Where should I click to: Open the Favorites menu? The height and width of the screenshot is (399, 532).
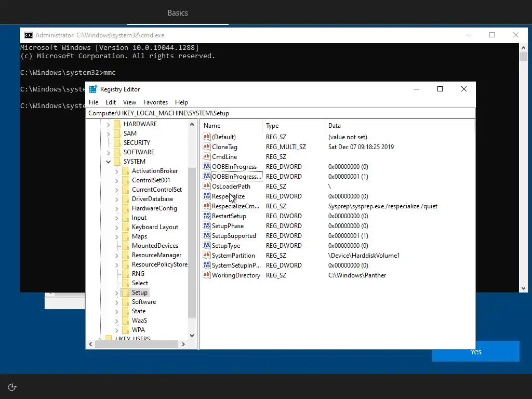click(x=155, y=102)
